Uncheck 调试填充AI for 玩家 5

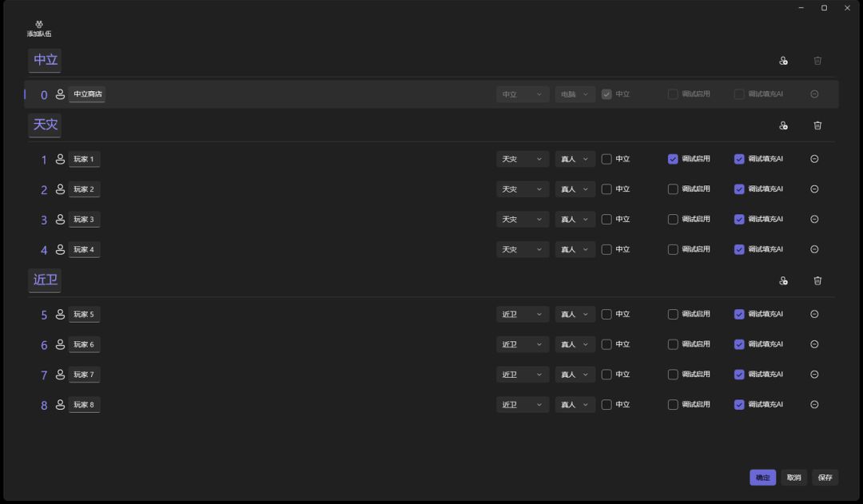point(739,315)
